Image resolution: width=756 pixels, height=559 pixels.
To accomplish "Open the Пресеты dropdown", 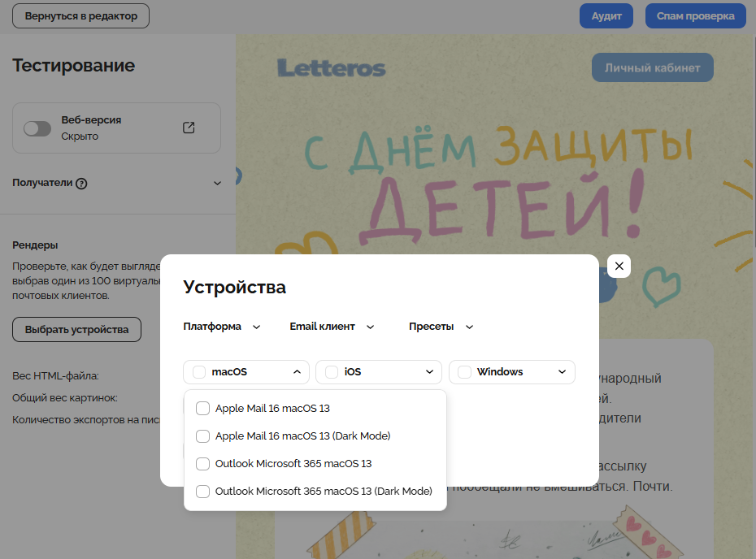I will (441, 327).
